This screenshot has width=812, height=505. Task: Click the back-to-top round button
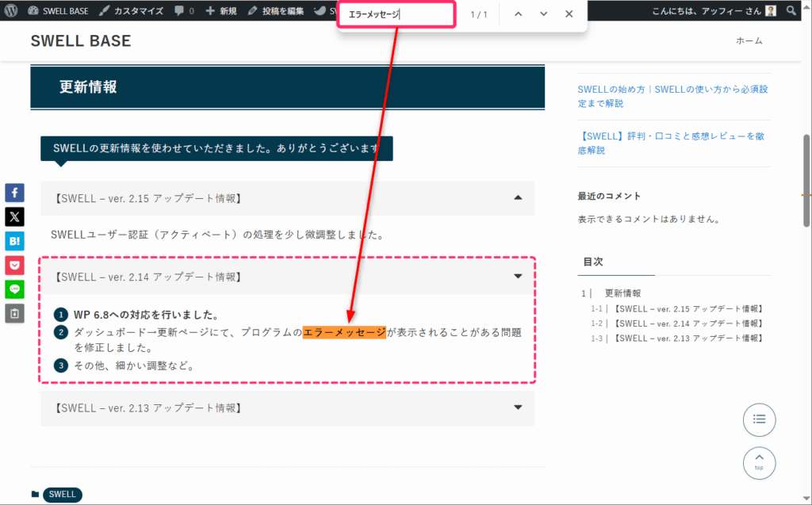pos(759,462)
